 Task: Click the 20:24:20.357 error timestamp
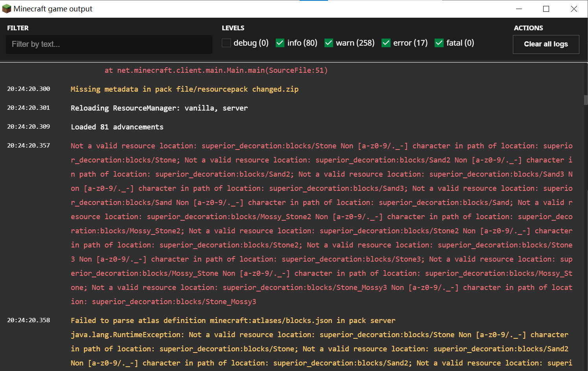pos(29,146)
